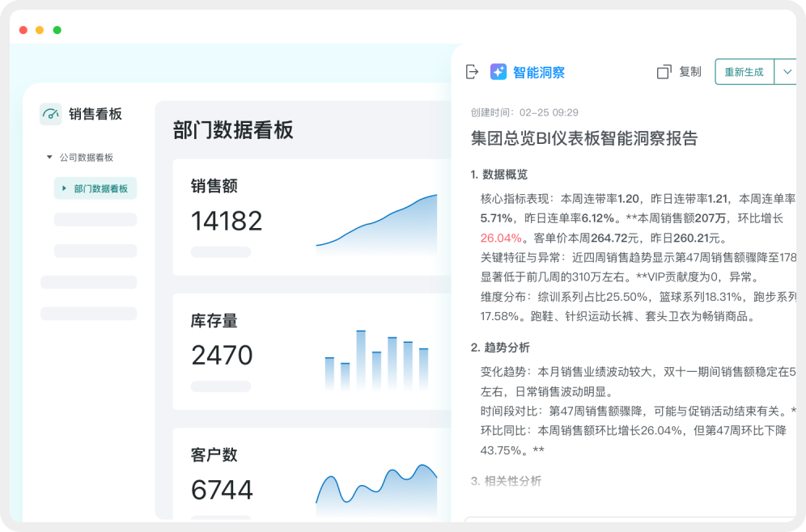806x532 pixels.
Task: Click the 销售额 value 14182
Action: click(x=227, y=221)
